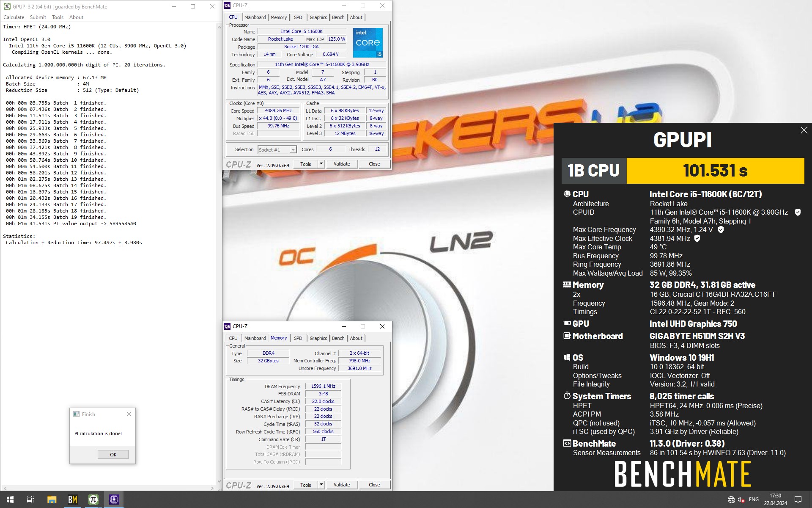The height and width of the screenshot is (508, 812).
Task: Click Finish dialog title icon
Action: coord(76,414)
